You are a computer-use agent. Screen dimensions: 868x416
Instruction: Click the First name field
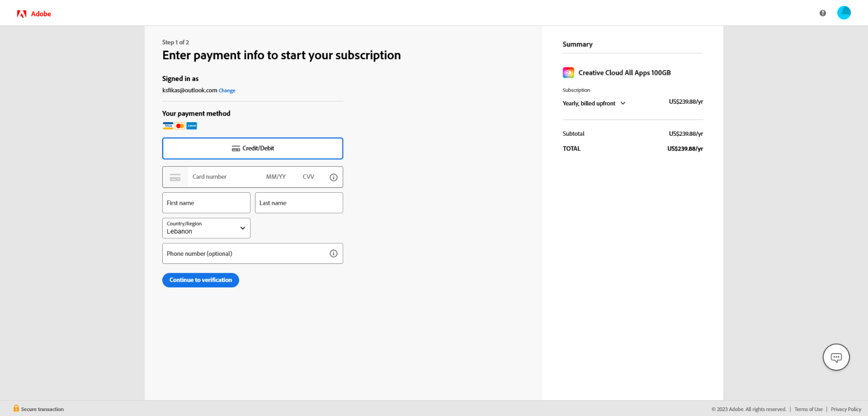click(206, 203)
